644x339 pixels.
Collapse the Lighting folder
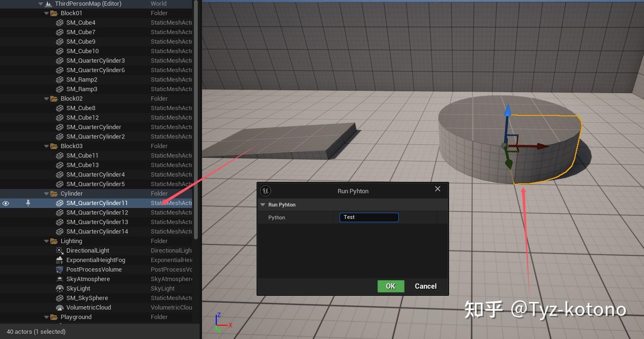pyautogui.click(x=46, y=241)
